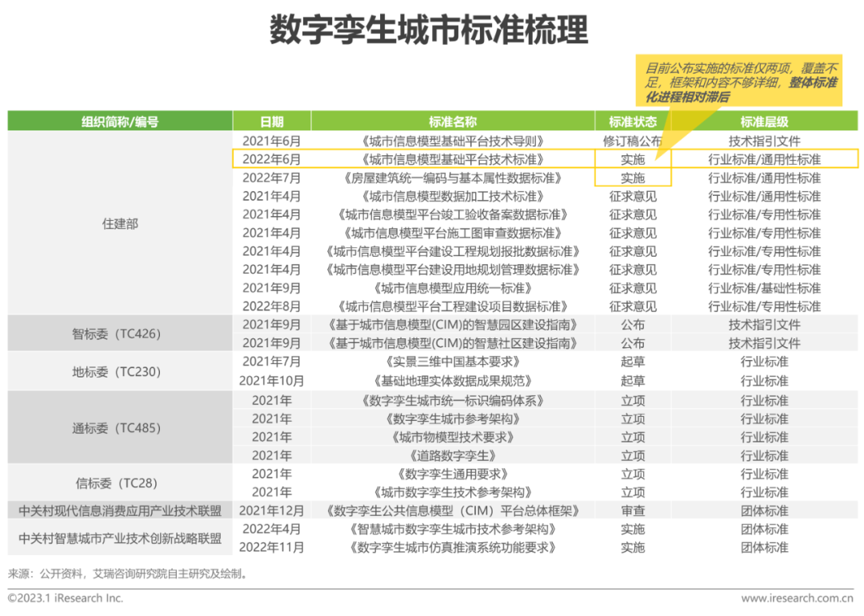864x616 pixels.
Task: Click 团体标准 in the 2021年12月 row
Action: pos(764,510)
